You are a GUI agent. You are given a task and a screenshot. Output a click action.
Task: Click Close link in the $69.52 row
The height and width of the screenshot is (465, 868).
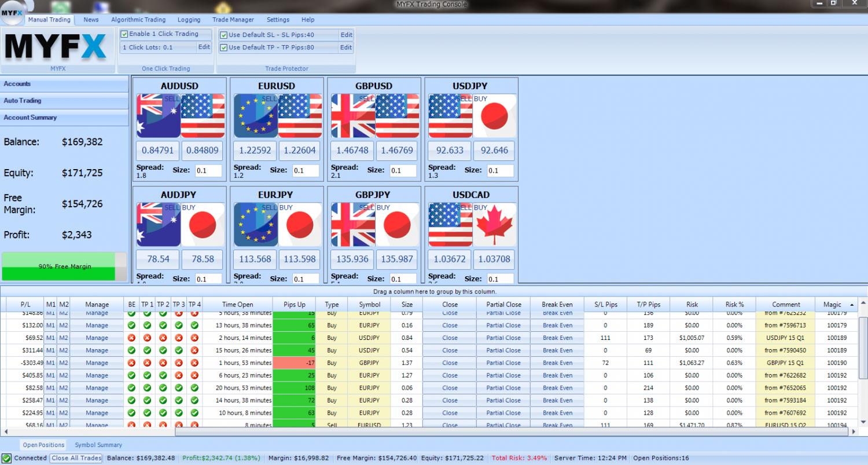coord(450,338)
